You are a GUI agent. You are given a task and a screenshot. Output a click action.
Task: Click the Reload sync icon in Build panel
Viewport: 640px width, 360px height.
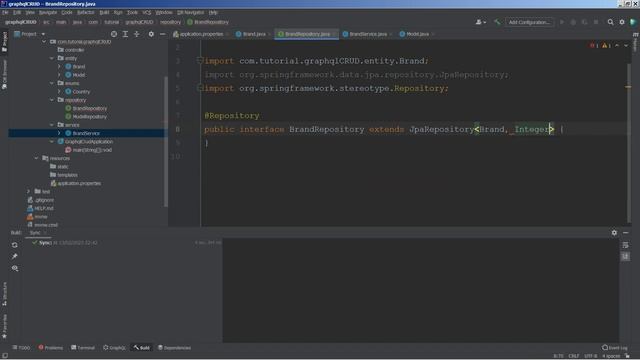(x=15, y=245)
